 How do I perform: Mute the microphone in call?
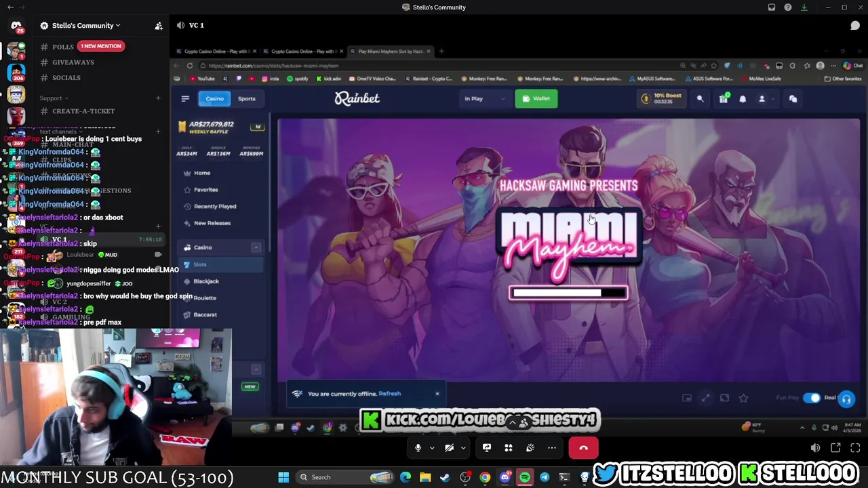[x=418, y=448]
